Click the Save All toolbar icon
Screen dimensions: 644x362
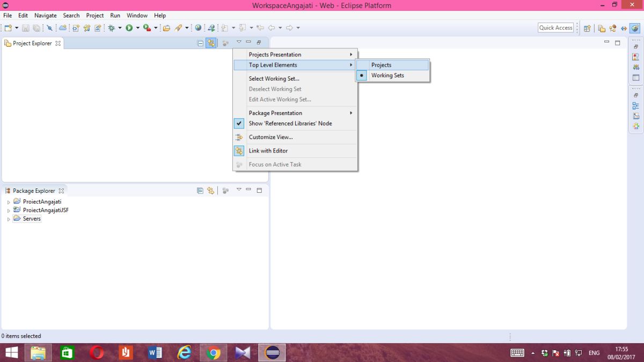[36, 28]
